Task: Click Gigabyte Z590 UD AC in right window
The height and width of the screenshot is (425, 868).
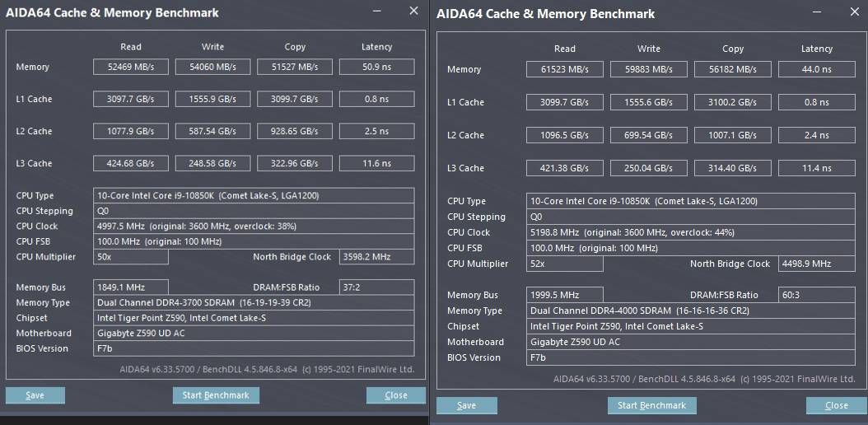Action: click(691, 342)
